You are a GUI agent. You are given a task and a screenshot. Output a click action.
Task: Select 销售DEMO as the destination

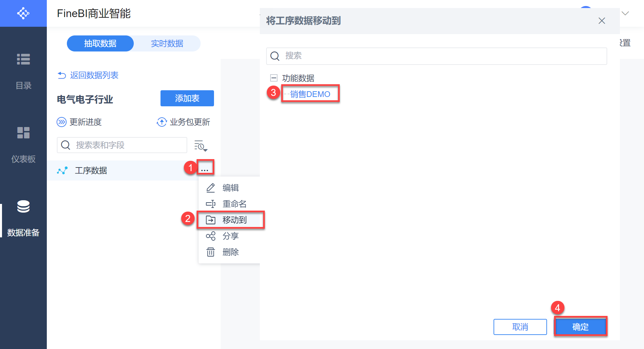pyautogui.click(x=310, y=94)
